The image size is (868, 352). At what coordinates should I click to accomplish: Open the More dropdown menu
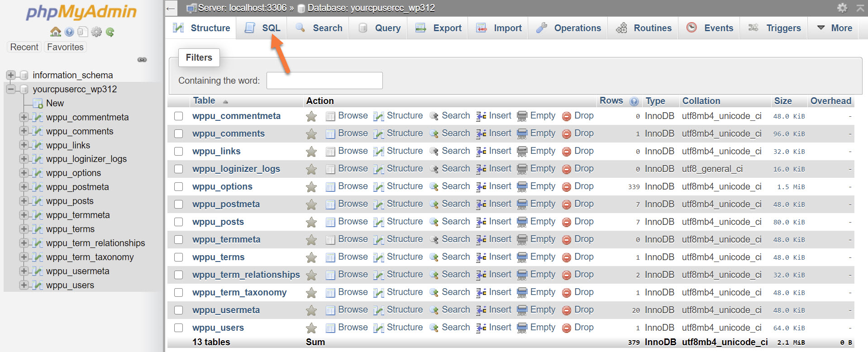pyautogui.click(x=835, y=28)
